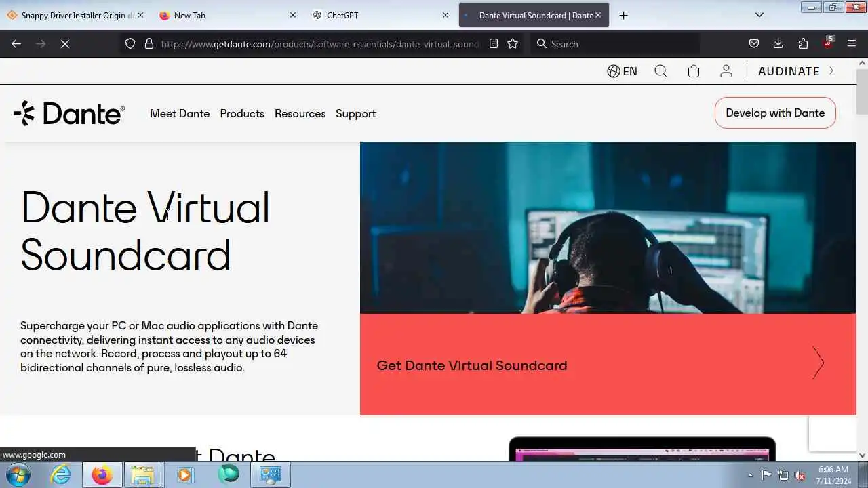
Task: Click the taskbar clock showing 6:06 AM
Action: [833, 474]
